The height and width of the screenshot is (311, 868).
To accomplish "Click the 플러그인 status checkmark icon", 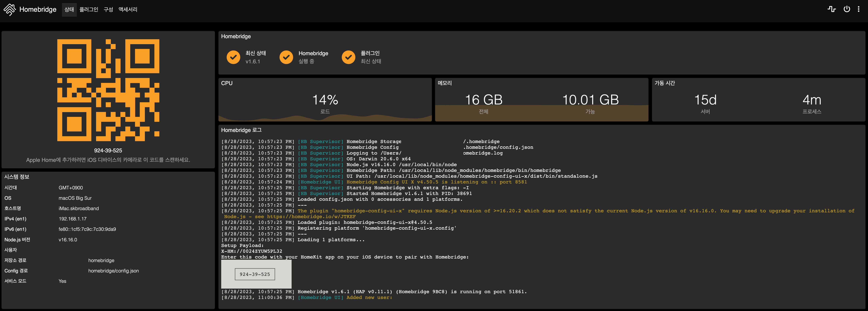I will [348, 57].
